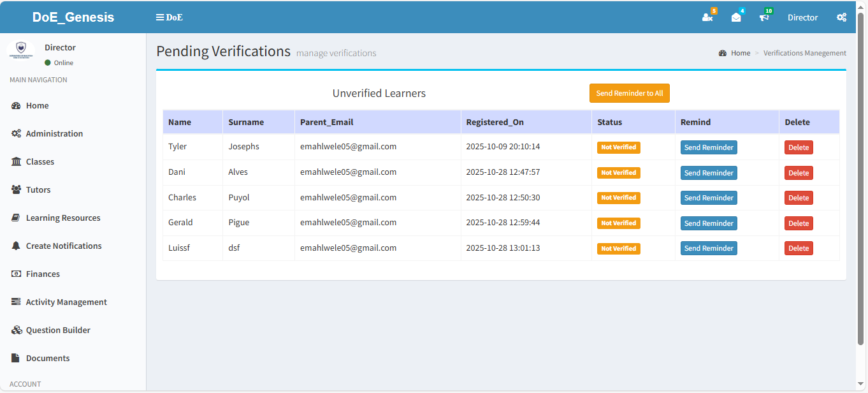The width and height of the screenshot is (868, 393).
Task: Open the settings gears in the top bar
Action: coord(842,17)
